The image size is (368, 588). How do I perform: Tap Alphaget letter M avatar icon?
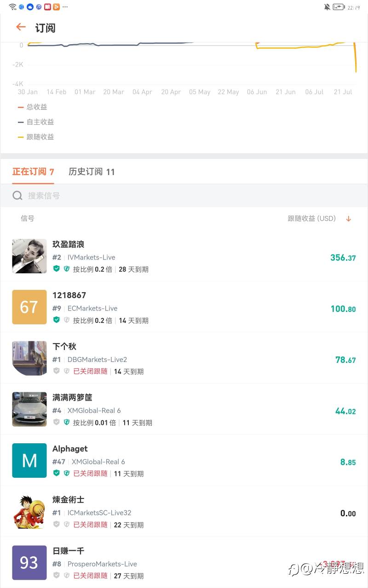(29, 460)
